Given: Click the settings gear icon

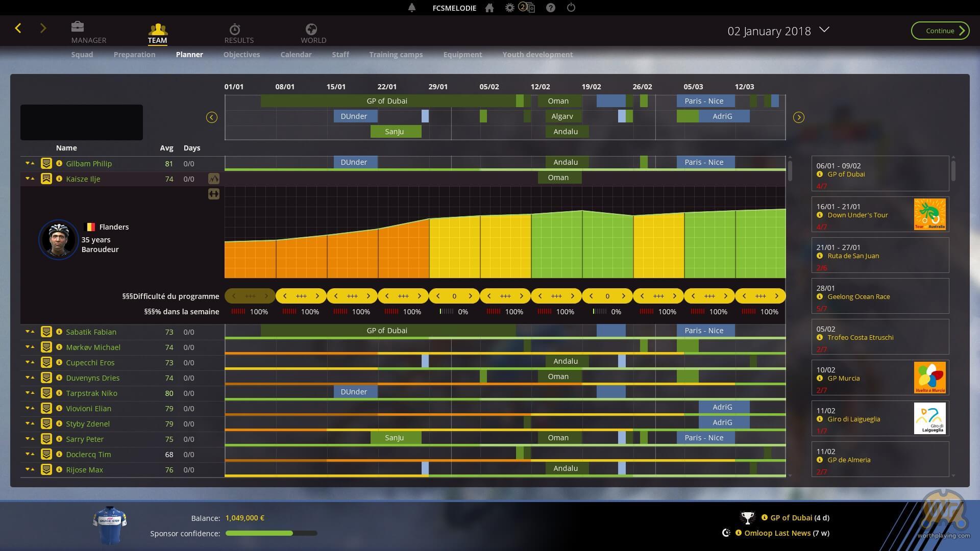Looking at the screenshot, I should 509,8.
